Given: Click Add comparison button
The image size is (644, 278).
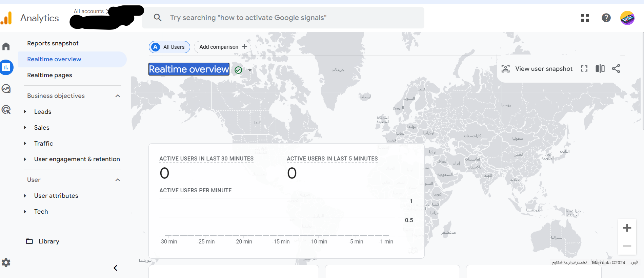Looking at the screenshot, I should (222, 47).
